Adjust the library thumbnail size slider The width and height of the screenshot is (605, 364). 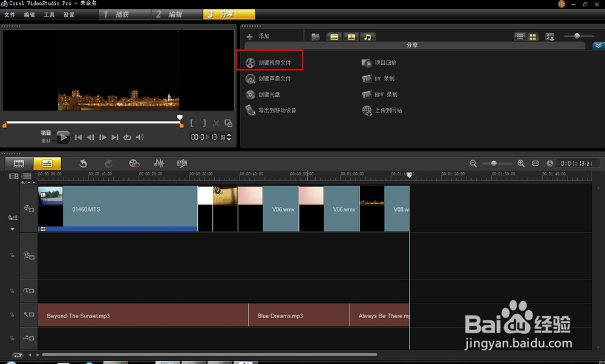click(577, 36)
